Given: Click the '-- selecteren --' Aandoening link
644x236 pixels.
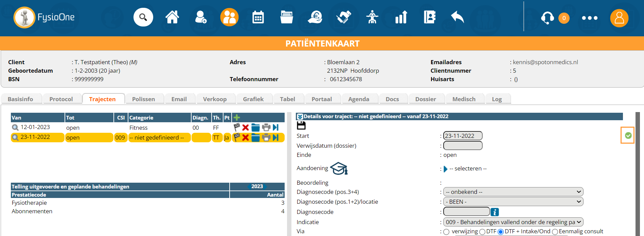Looking at the screenshot, I should coord(468,169).
